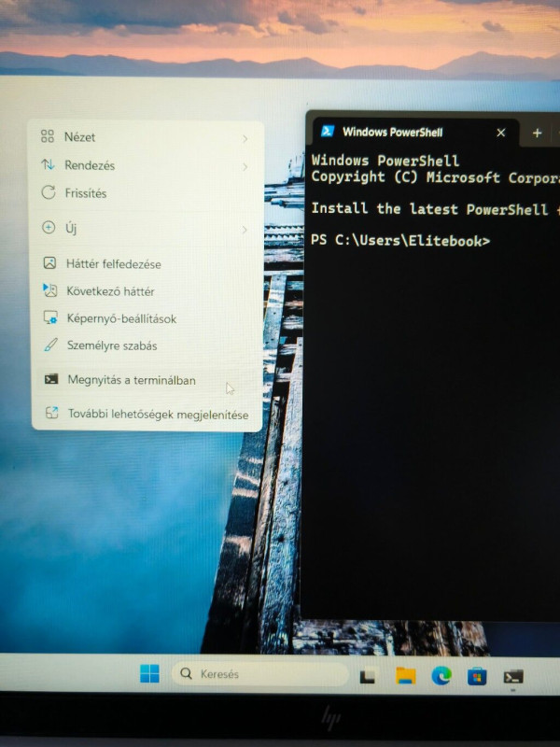
Task: Click the grid icon next to Nézet
Action: tap(48, 136)
